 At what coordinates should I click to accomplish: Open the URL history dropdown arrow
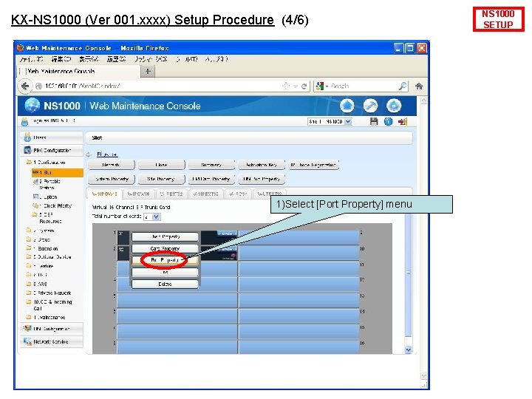coord(295,86)
